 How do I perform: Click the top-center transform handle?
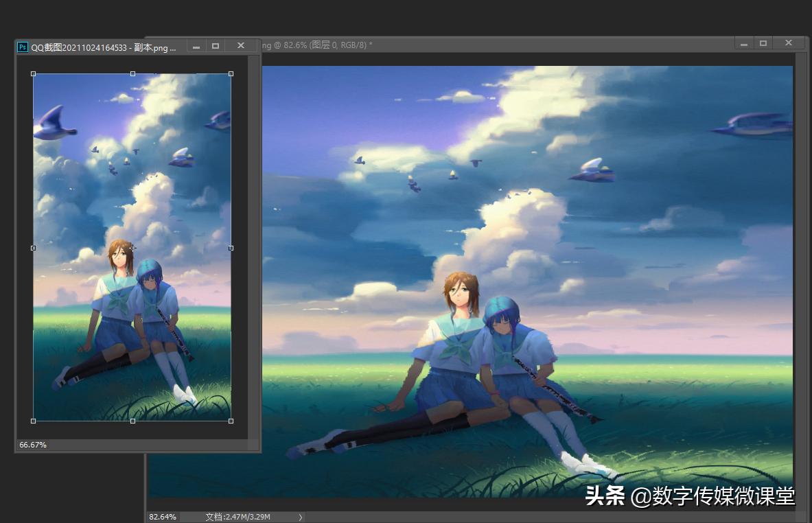(132, 73)
